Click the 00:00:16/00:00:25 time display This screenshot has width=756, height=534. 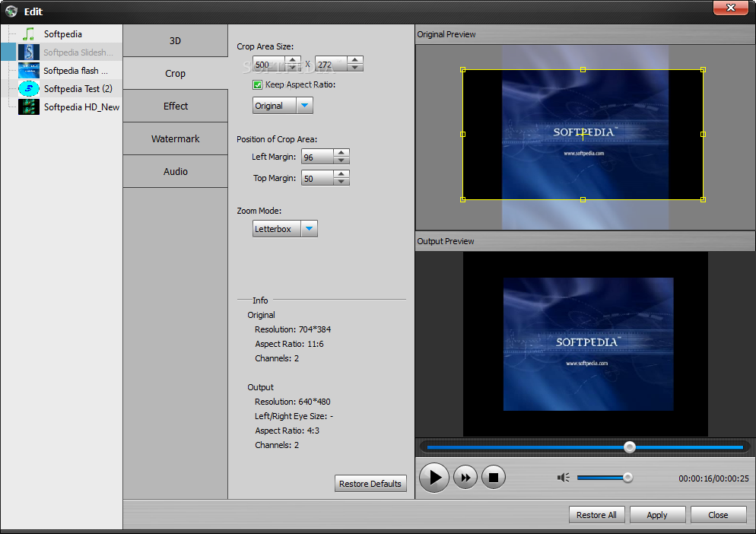tap(713, 478)
